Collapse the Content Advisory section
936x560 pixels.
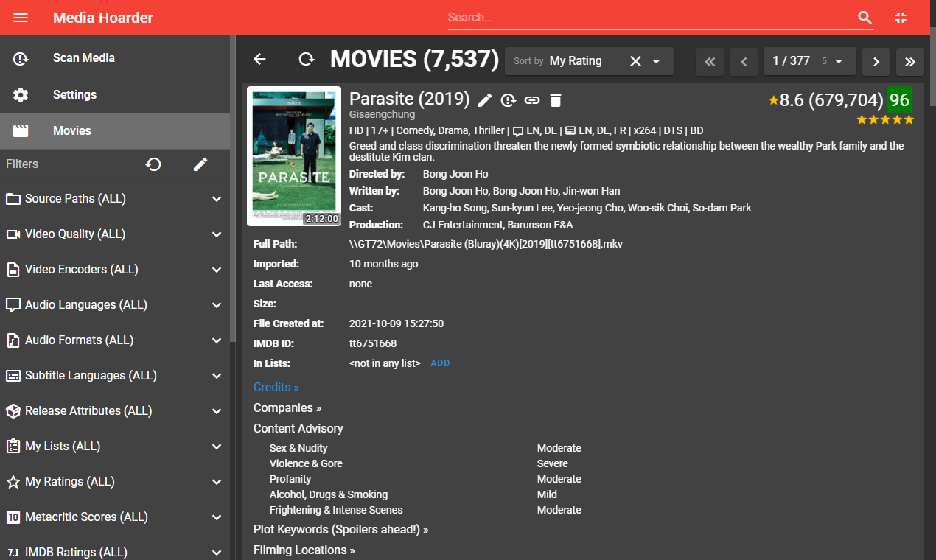[298, 429]
